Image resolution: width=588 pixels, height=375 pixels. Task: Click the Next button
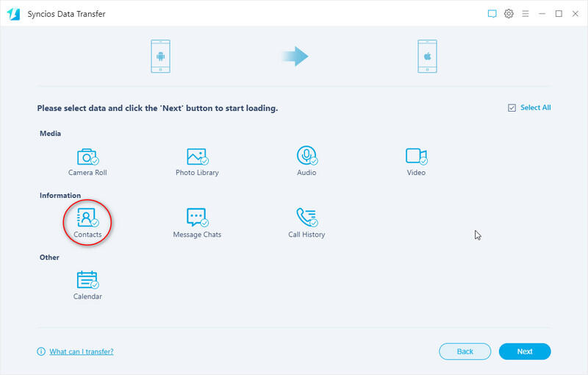[x=524, y=351]
